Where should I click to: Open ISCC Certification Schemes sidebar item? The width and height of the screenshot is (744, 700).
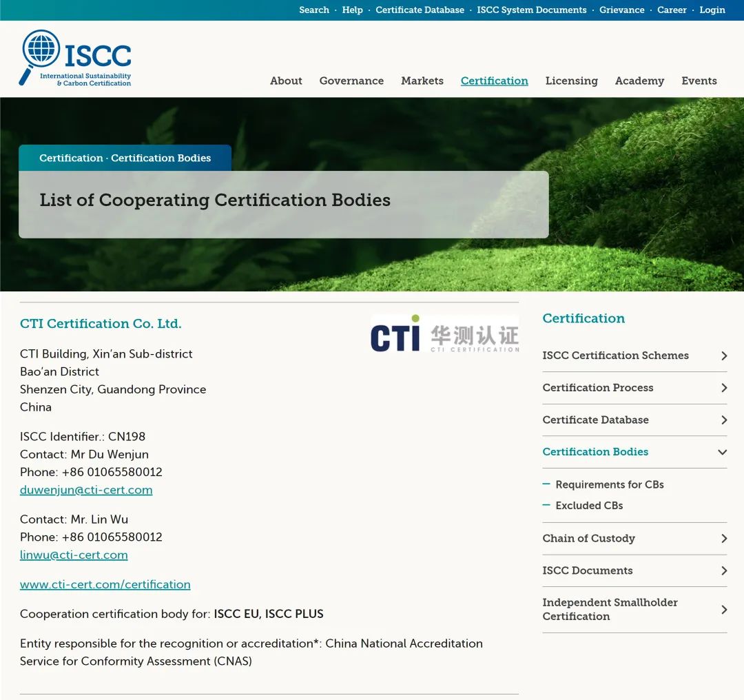click(615, 356)
